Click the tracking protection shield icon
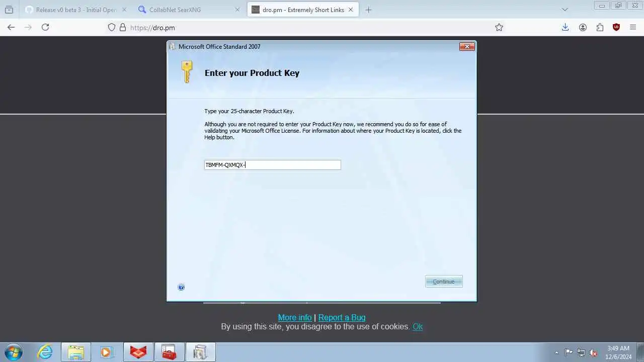 click(x=112, y=28)
